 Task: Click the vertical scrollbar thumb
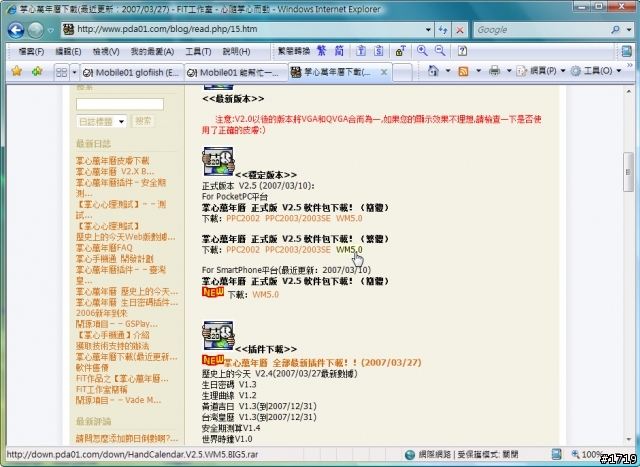click(x=628, y=172)
